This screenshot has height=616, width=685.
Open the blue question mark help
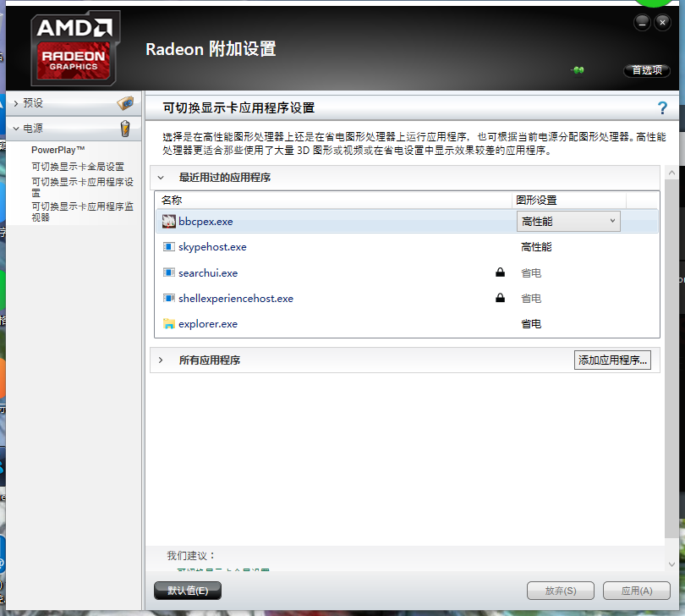pos(662,107)
